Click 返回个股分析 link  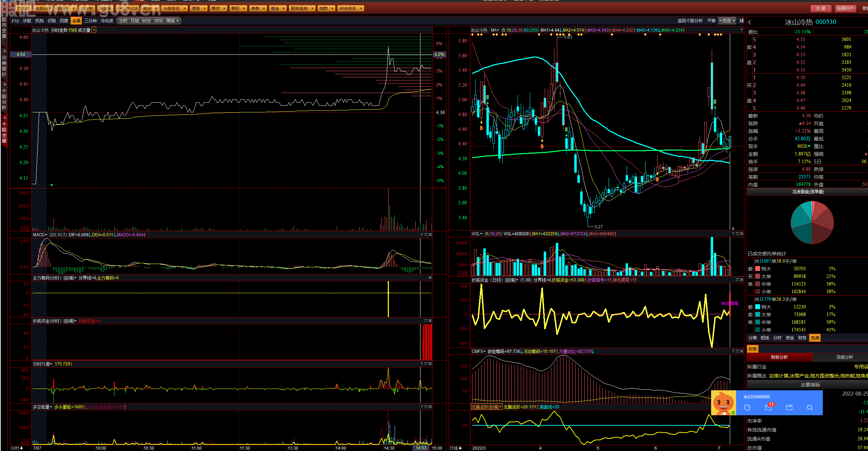point(690,21)
